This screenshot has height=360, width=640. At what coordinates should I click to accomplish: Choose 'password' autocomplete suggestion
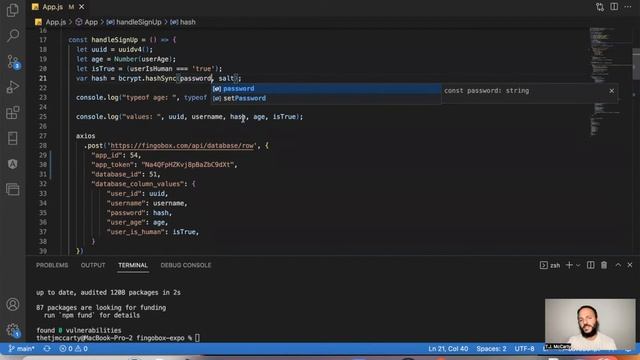pos(326,89)
